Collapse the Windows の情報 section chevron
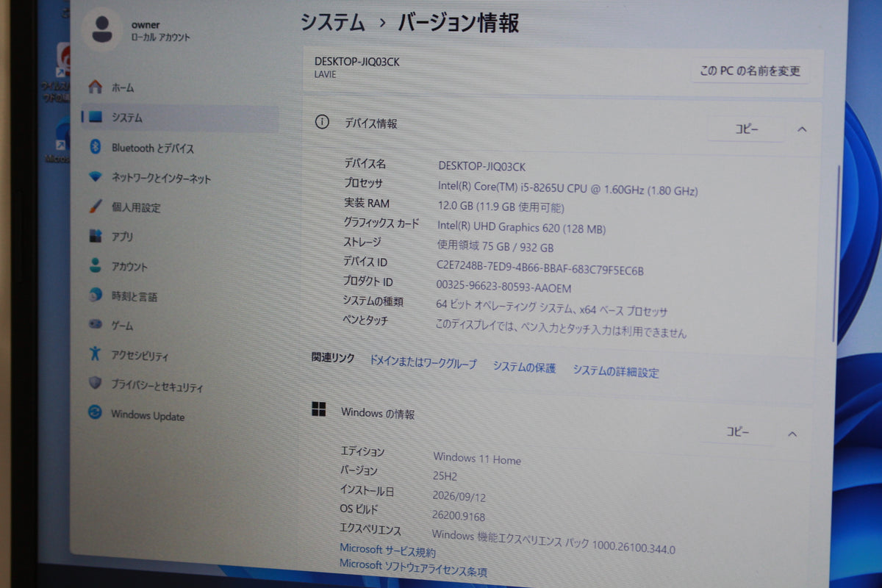 [792, 434]
